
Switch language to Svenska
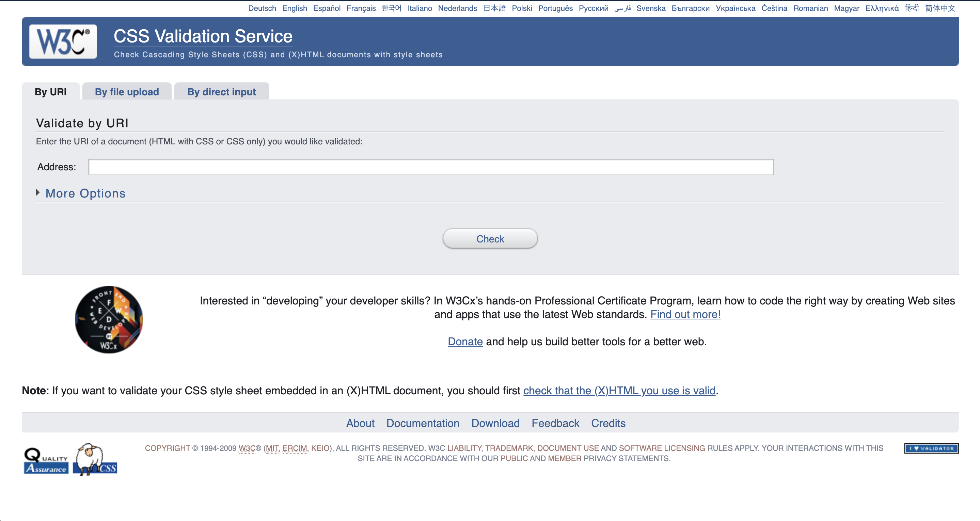tap(650, 9)
